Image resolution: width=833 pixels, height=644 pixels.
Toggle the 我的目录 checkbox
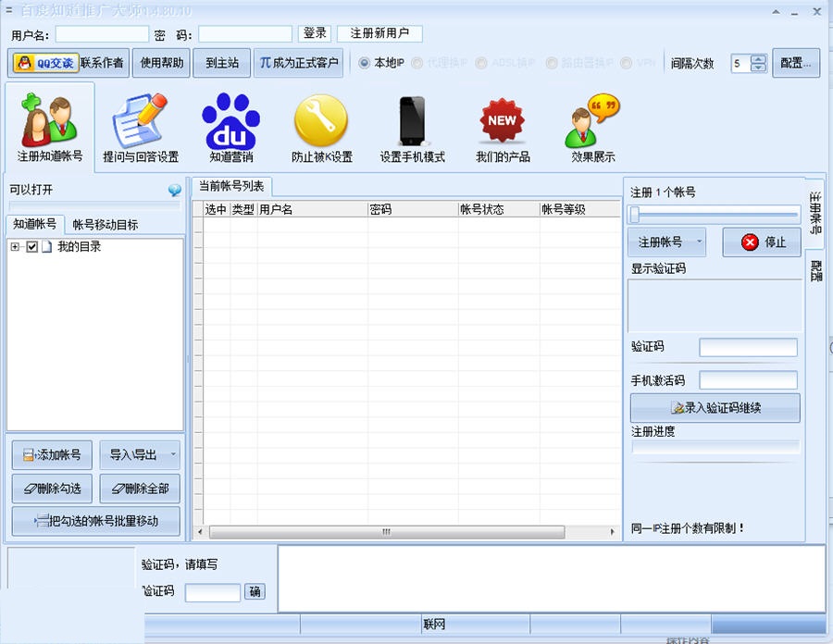32,247
